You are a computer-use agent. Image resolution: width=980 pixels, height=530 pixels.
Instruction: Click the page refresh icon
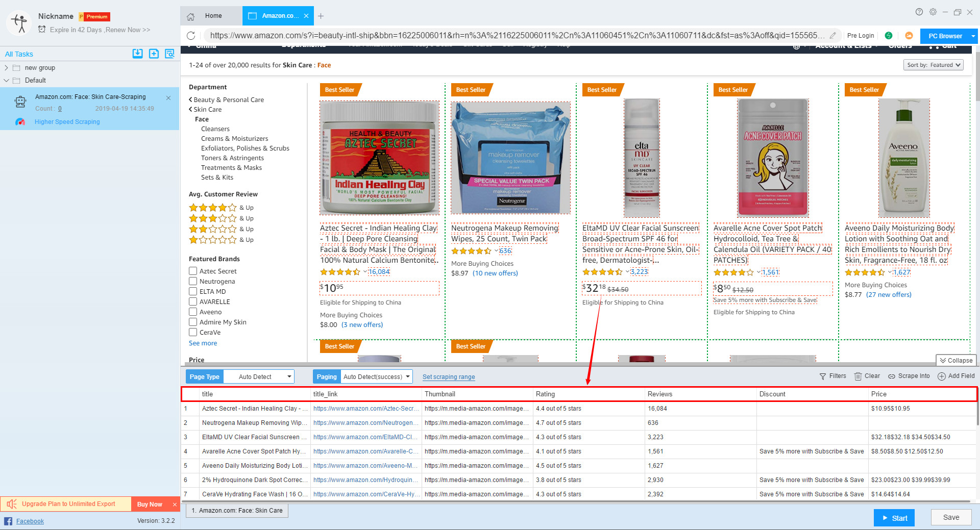pyautogui.click(x=191, y=36)
